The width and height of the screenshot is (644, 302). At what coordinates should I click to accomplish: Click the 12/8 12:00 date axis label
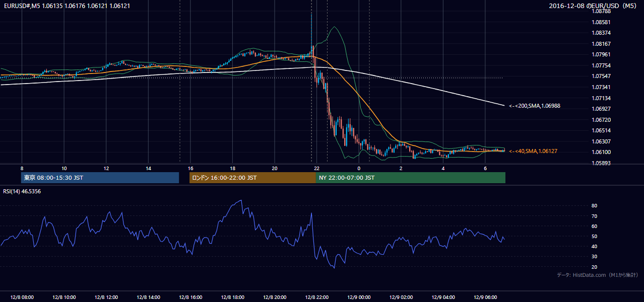tap(106, 297)
